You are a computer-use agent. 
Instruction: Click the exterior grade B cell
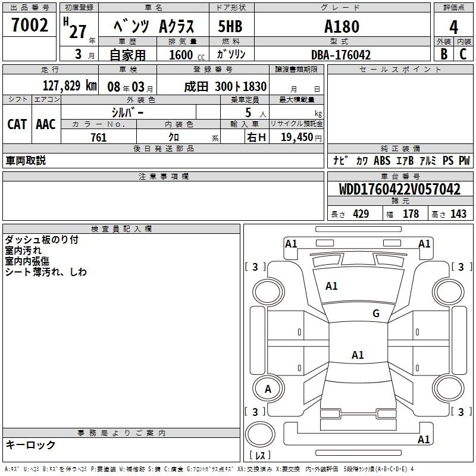coord(443,54)
